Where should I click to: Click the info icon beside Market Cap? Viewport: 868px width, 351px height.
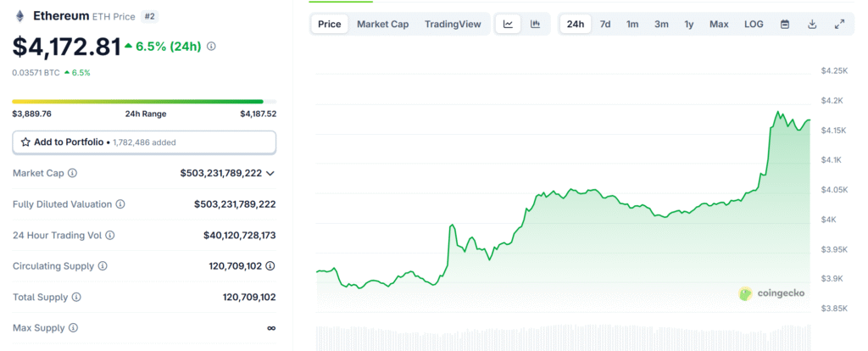[72, 173]
